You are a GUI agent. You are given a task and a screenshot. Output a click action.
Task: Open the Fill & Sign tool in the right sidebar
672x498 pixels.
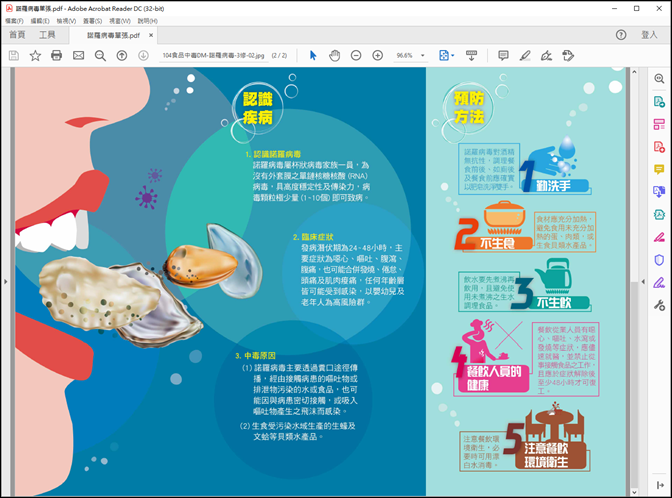pos(659,282)
